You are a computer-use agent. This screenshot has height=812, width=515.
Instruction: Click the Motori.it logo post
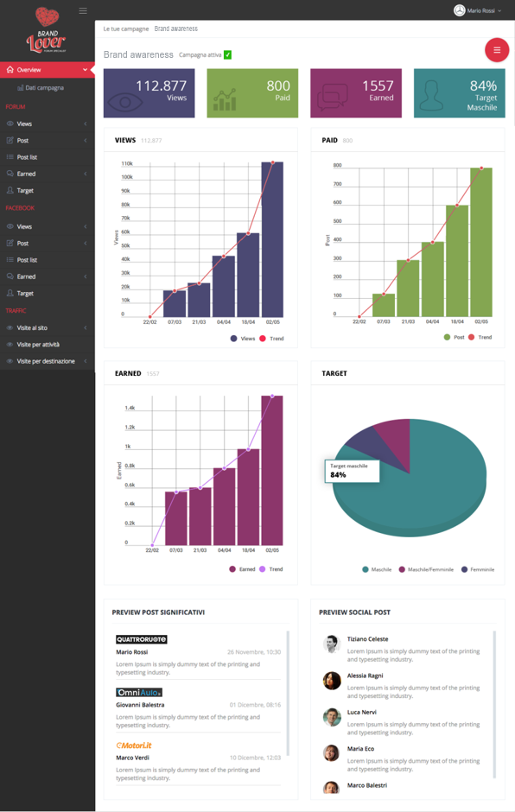pyautogui.click(x=134, y=745)
